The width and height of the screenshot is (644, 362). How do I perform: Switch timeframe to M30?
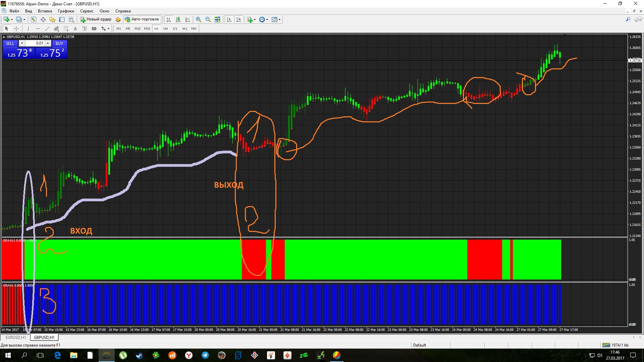point(147,28)
